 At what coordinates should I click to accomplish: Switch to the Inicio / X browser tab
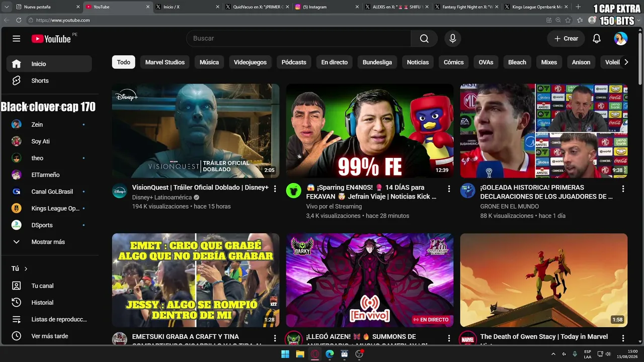pos(187,7)
